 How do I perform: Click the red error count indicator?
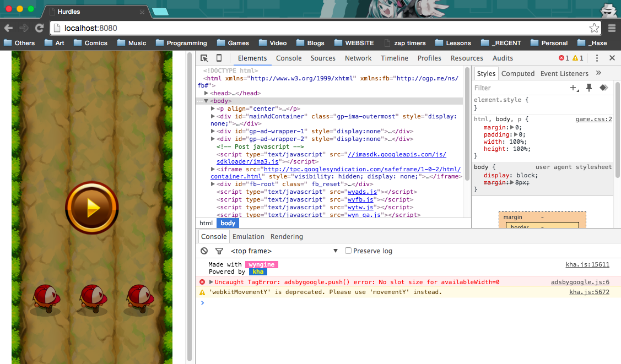tap(564, 58)
